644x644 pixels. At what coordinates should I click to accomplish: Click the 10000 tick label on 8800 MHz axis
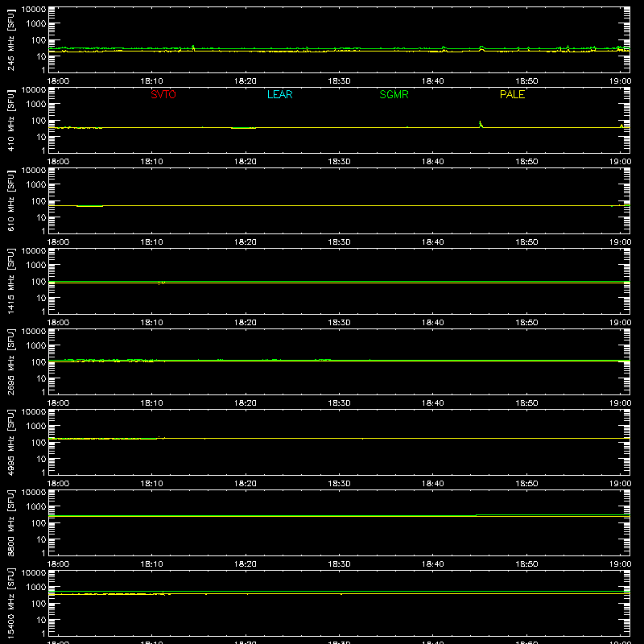34,492
